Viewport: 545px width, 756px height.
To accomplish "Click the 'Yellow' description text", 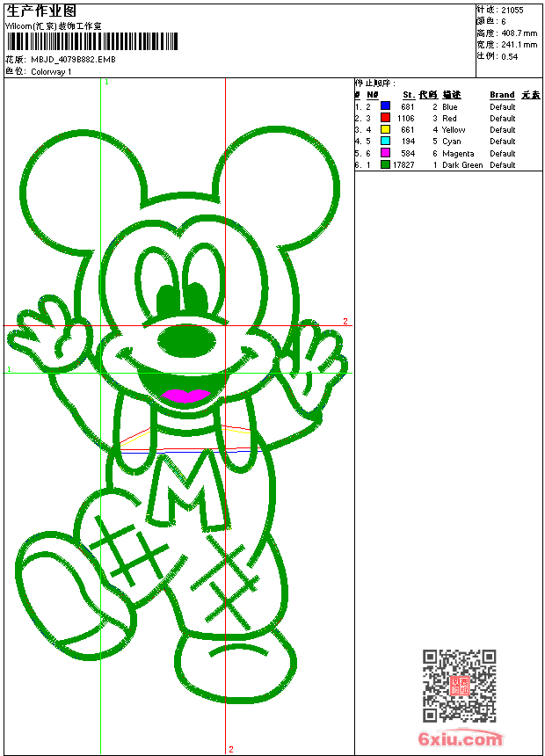I will coord(454,130).
